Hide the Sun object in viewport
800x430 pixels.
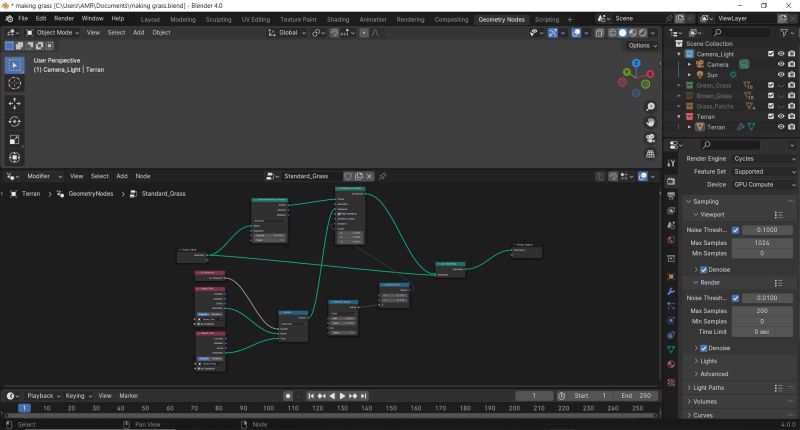pyautogui.click(x=781, y=75)
